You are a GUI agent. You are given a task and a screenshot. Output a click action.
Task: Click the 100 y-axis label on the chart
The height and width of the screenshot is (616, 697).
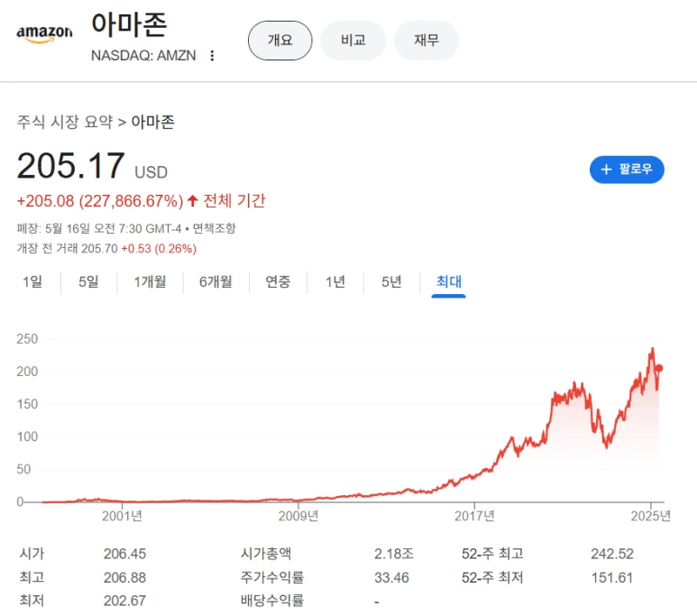click(x=27, y=437)
